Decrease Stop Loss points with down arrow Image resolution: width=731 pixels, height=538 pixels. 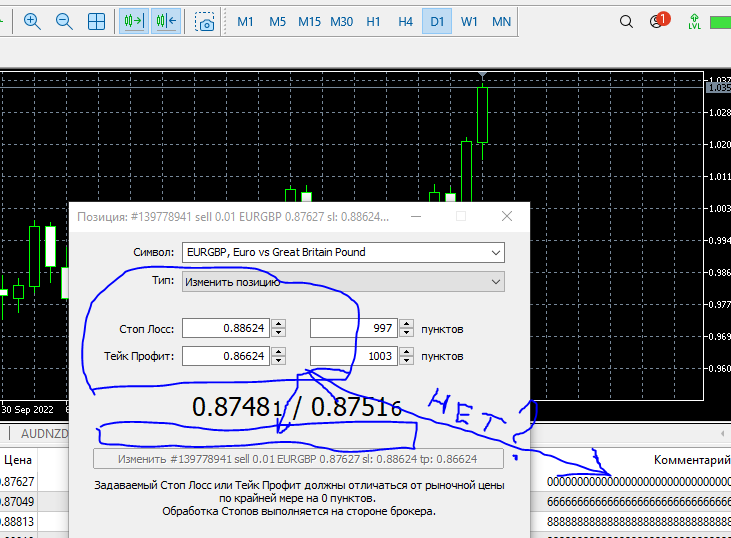click(x=407, y=332)
